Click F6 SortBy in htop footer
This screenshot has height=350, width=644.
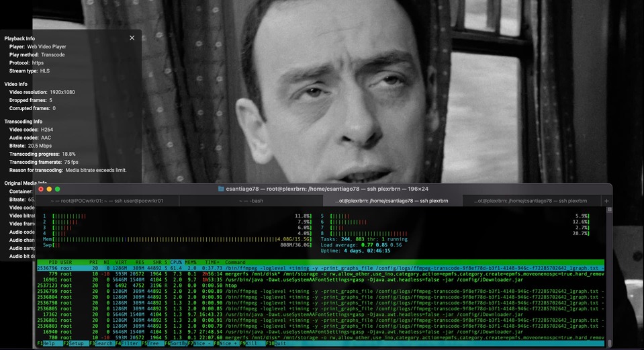pos(176,343)
